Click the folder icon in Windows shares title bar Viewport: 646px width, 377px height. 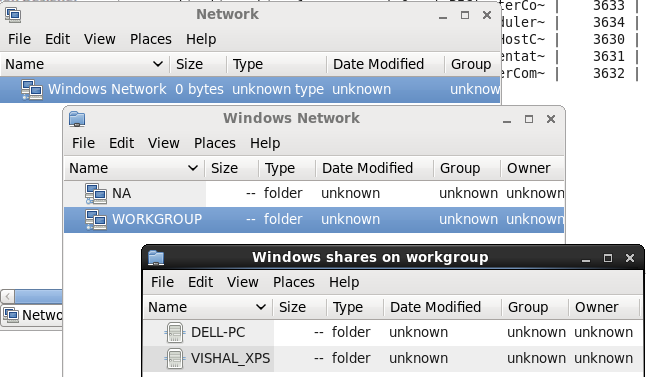click(x=156, y=258)
